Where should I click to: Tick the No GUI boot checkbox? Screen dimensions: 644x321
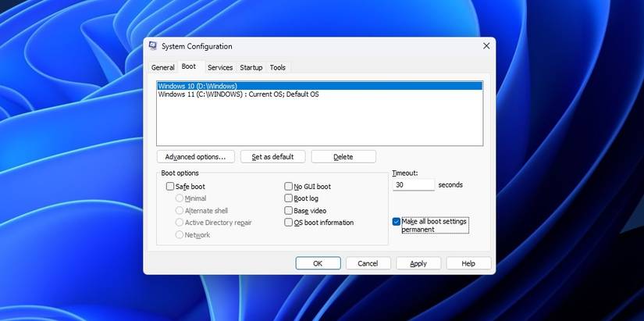pyautogui.click(x=288, y=187)
